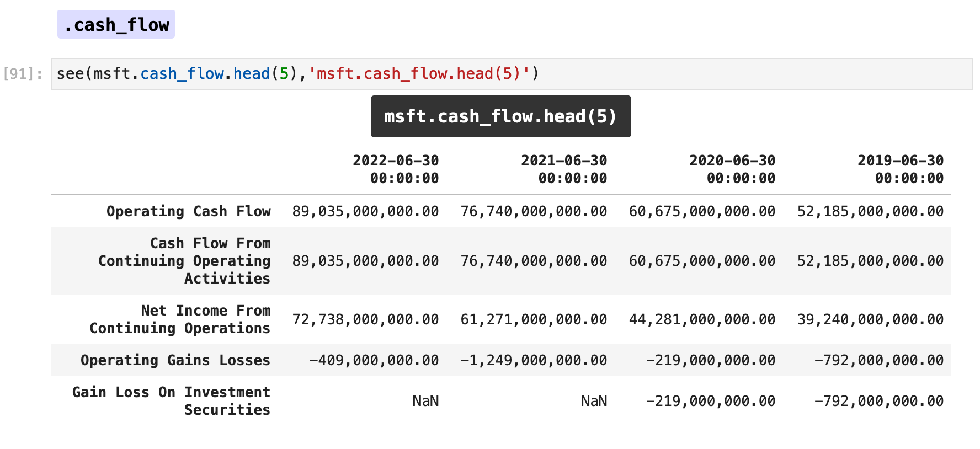Click the .cash_flow heading label

coord(116,25)
